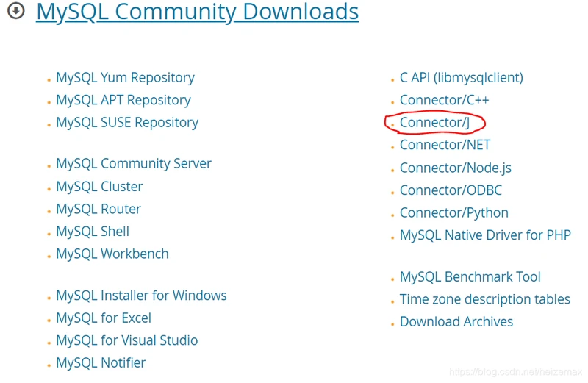Open the Connector/J download link

(x=434, y=123)
